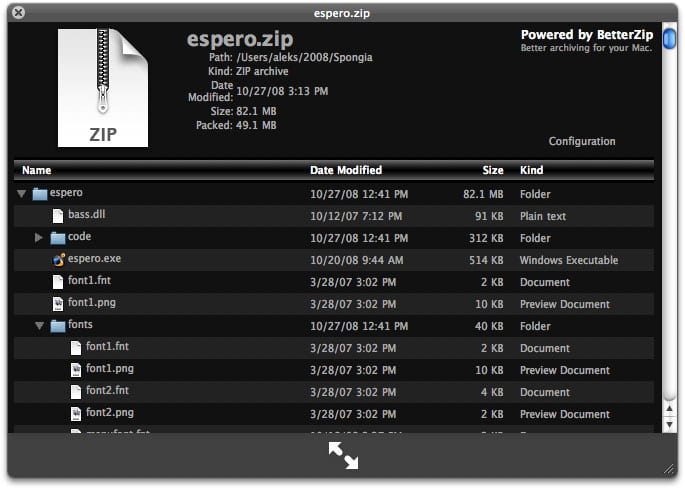Click the top-level font1.png preview icon
The image size is (685, 489).
58,304
